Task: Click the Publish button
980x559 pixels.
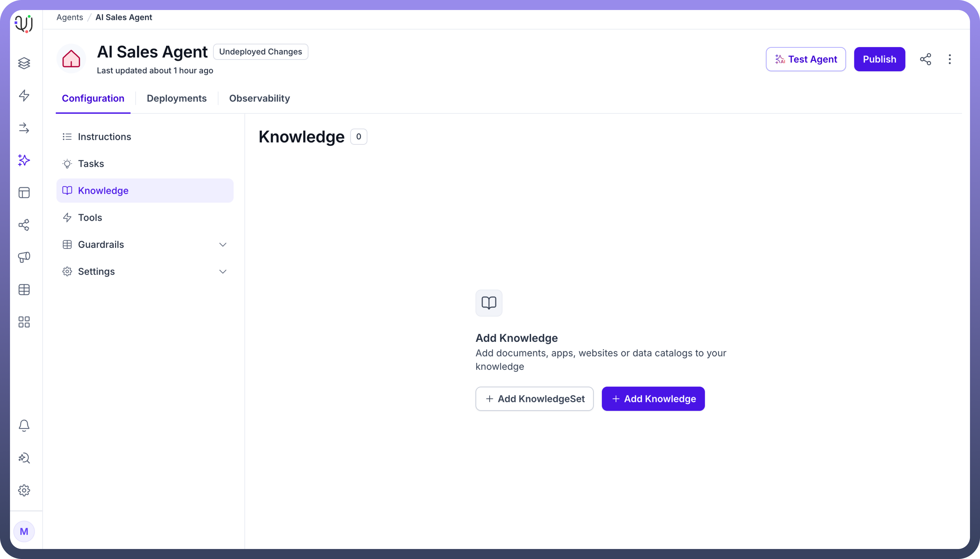Action: point(879,59)
